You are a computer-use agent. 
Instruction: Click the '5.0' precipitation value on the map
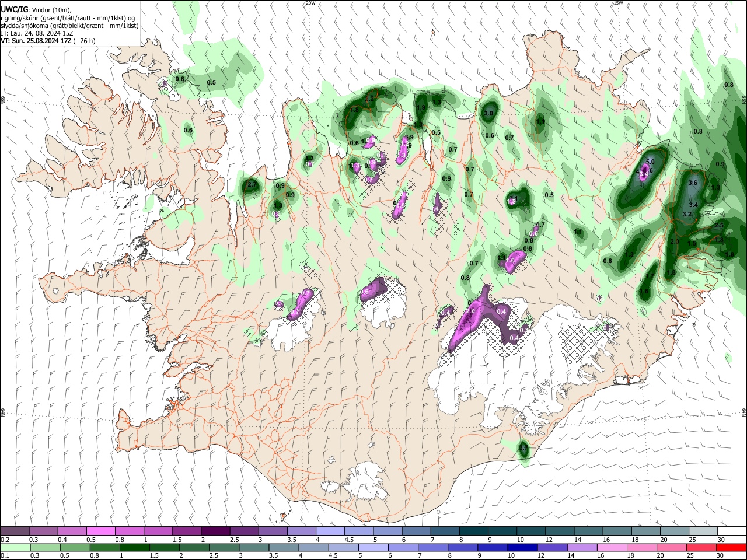click(x=651, y=162)
